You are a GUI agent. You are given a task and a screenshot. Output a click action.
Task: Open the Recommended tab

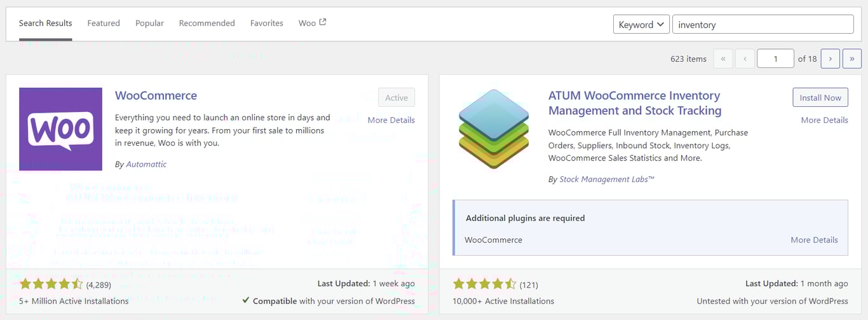coord(207,24)
